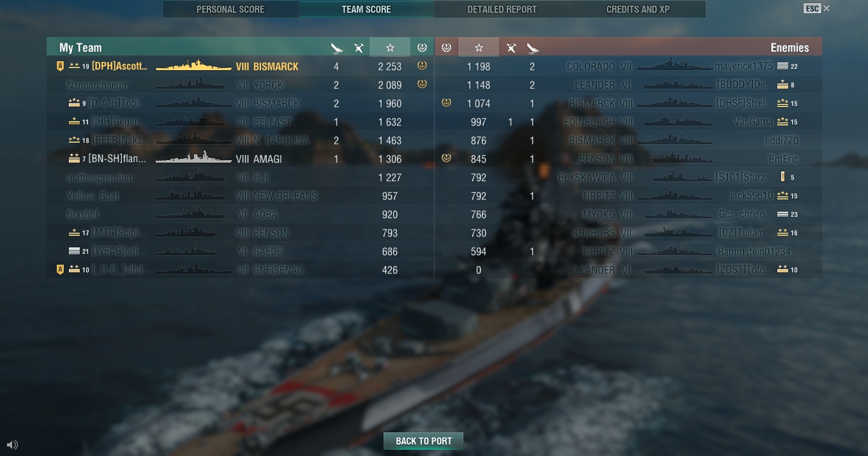Open the Personal Score tab
Screen dimensions: 868x456
pos(230,10)
